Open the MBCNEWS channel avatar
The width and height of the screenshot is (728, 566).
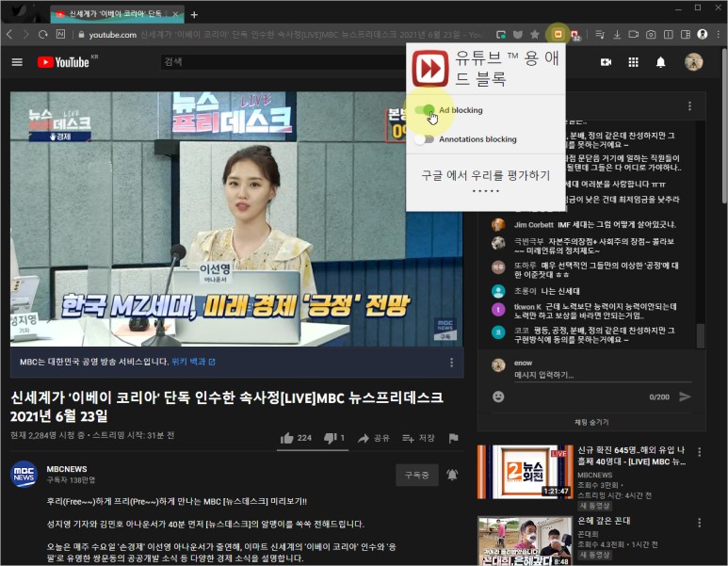pos(24,474)
